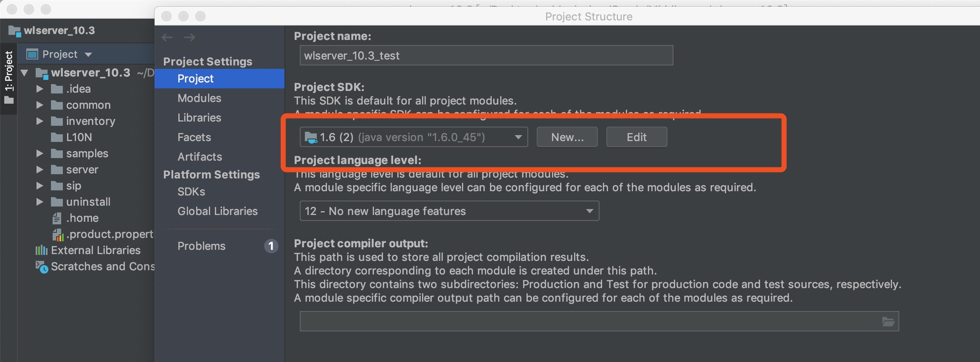
Task: Open the Project view selector dropdown arrow
Action: 88,55
